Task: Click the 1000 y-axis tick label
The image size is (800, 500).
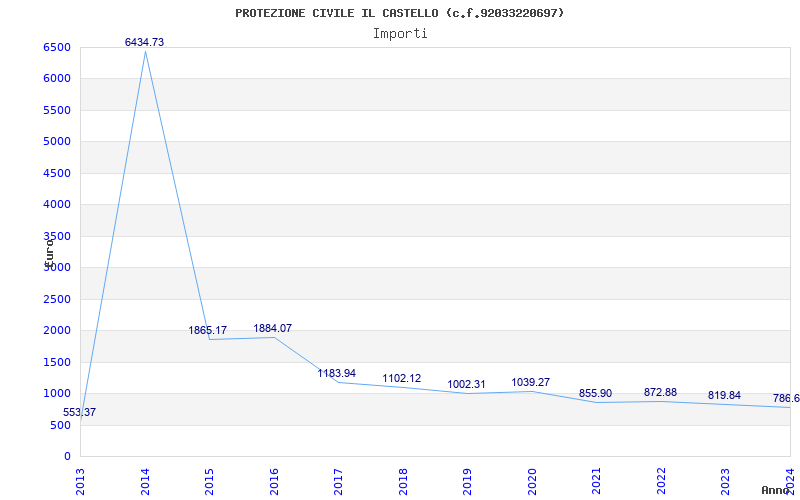Action: coord(57,393)
